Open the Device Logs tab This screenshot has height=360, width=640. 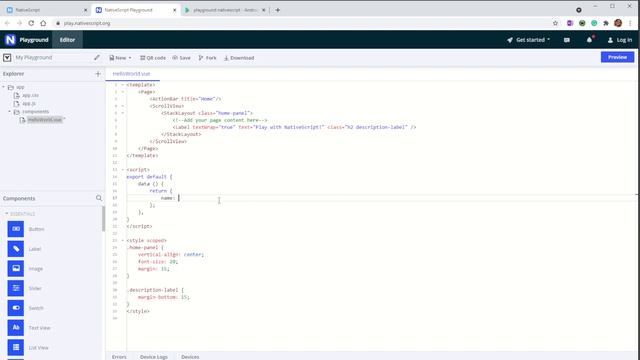click(153, 356)
